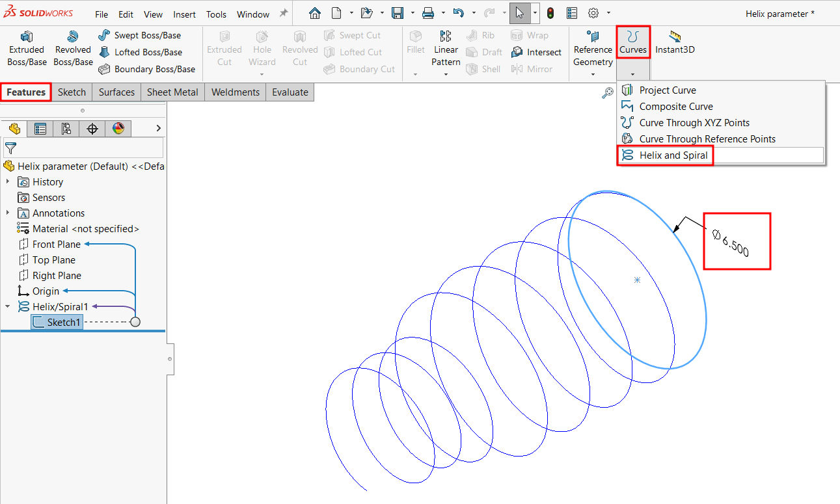840x504 pixels.
Task: Select Curve Through XYZ Points option
Action: pos(694,123)
